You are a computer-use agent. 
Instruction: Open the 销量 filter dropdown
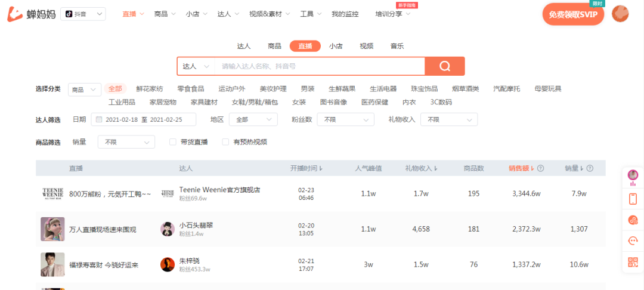(x=126, y=142)
